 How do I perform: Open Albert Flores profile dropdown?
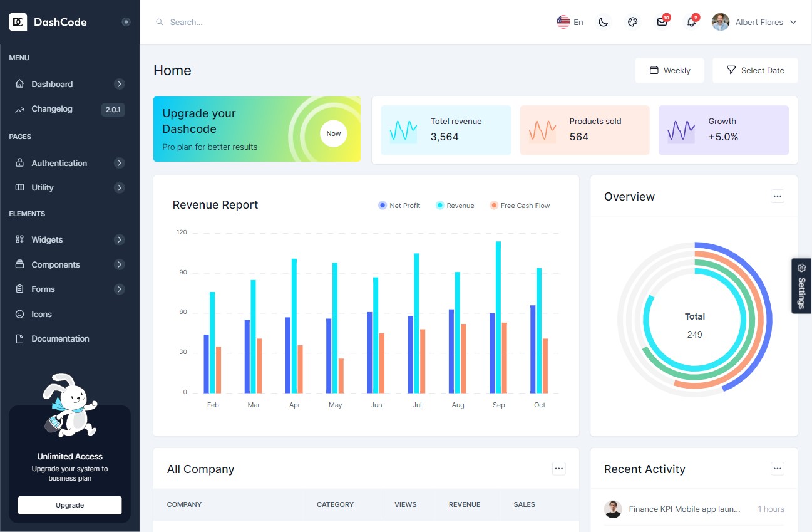[x=754, y=22]
